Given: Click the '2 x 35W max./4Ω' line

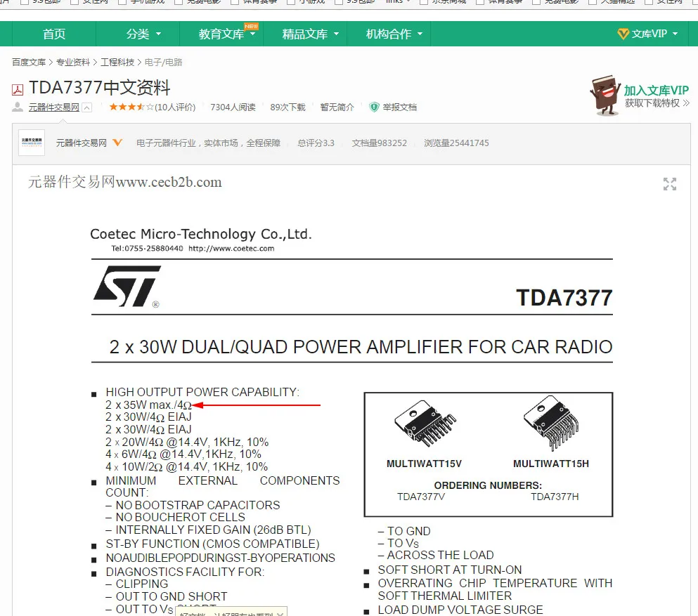Looking at the screenshot, I should pos(149,405).
